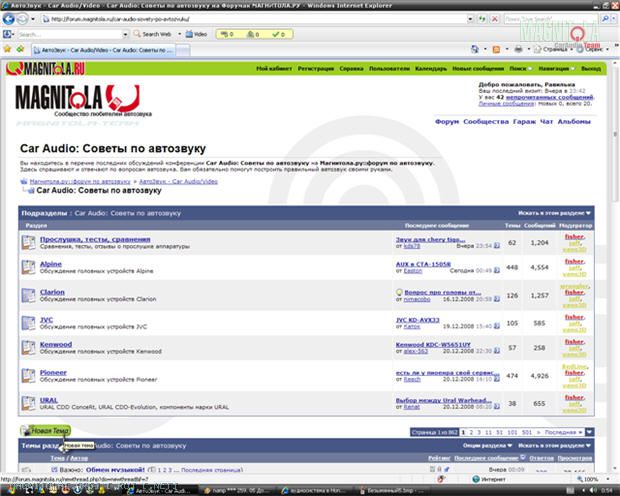Go to last post icon for Alpine
Image resolution: width=620 pixels, height=496 pixels.
[x=497, y=270]
